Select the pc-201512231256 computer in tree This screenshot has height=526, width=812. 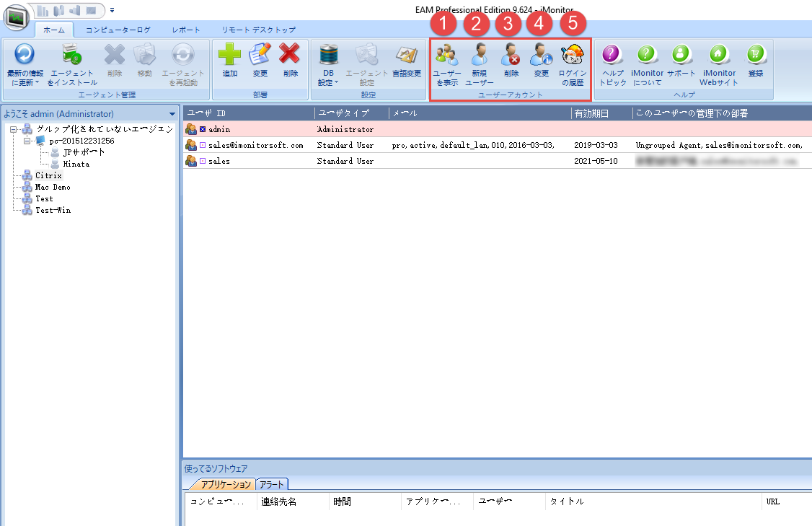(x=81, y=141)
